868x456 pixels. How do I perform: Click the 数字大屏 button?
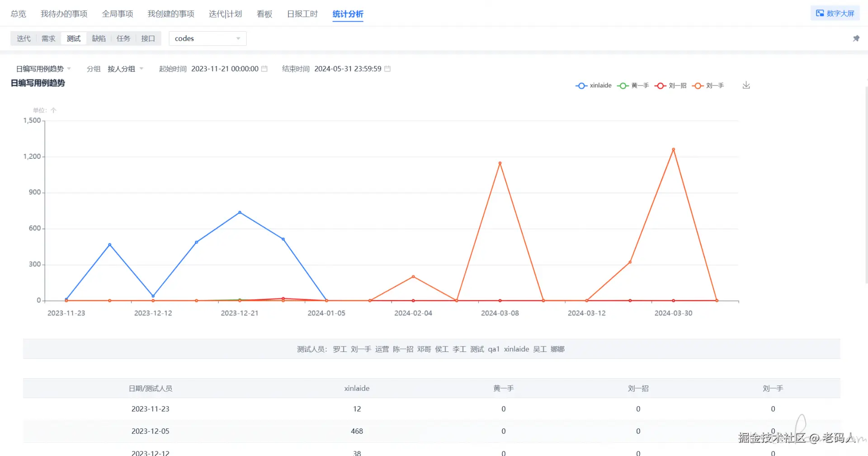pyautogui.click(x=835, y=13)
